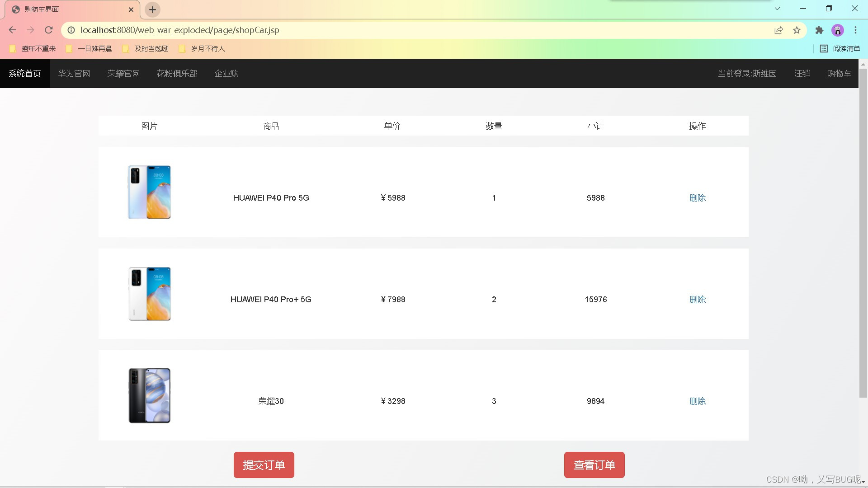Open the 及时当勉励 bookmark folder

tap(146, 49)
